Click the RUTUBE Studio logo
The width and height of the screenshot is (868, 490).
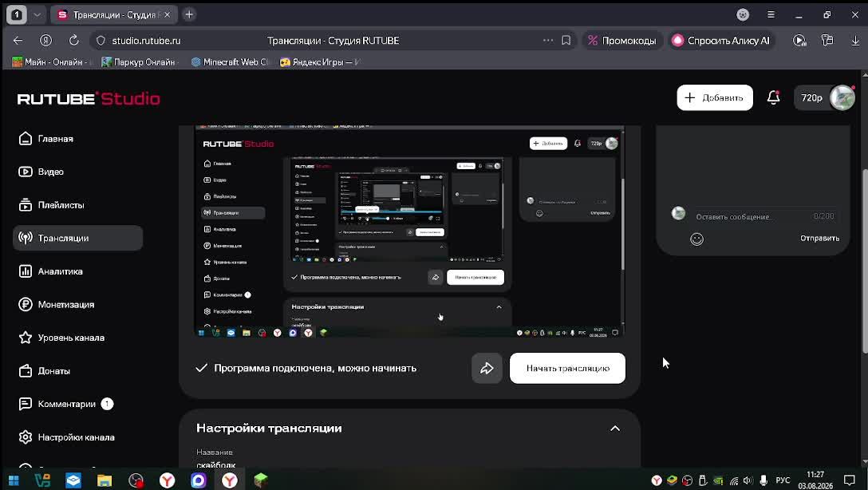point(89,98)
